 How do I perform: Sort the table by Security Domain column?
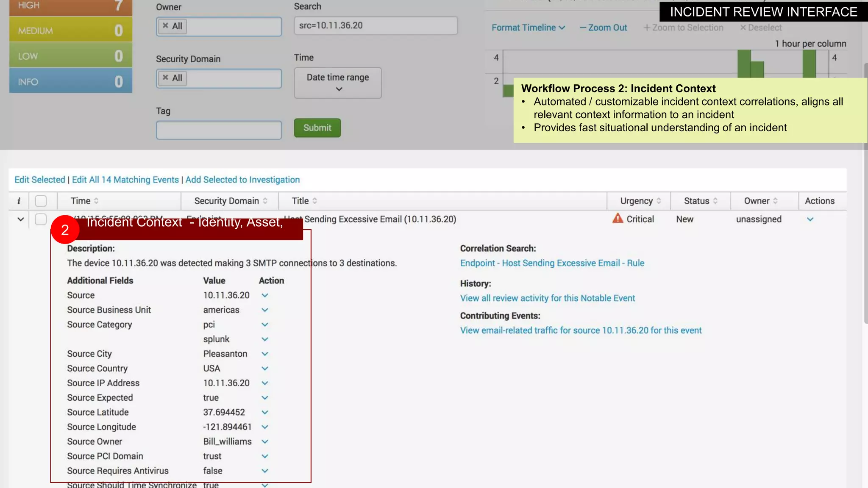(231, 201)
